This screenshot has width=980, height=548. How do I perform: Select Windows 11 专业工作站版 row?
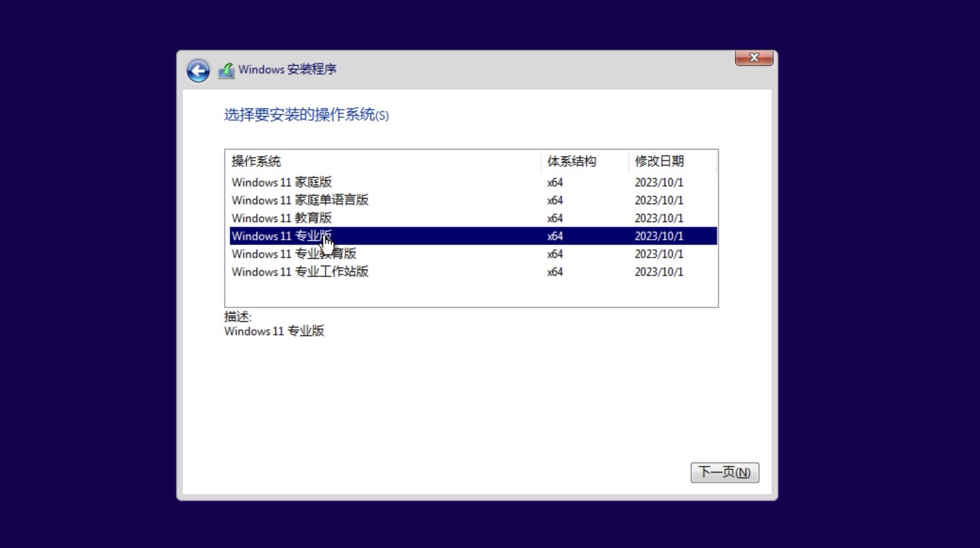tap(473, 272)
